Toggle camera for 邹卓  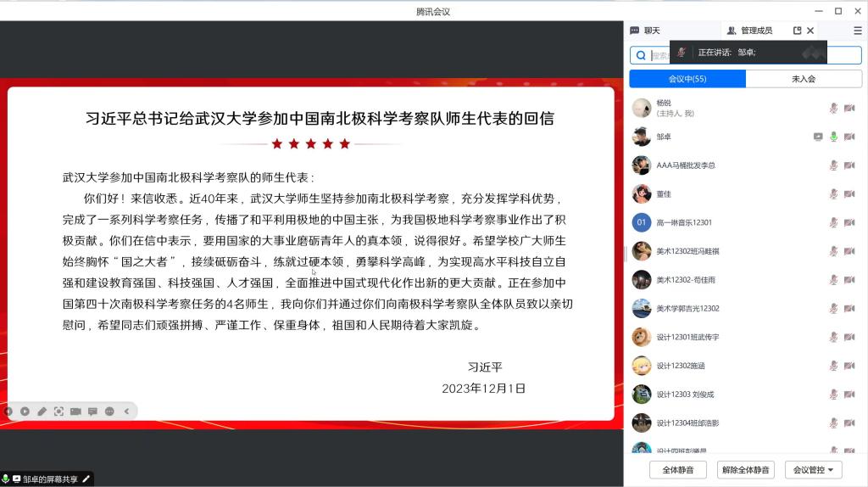(849, 137)
